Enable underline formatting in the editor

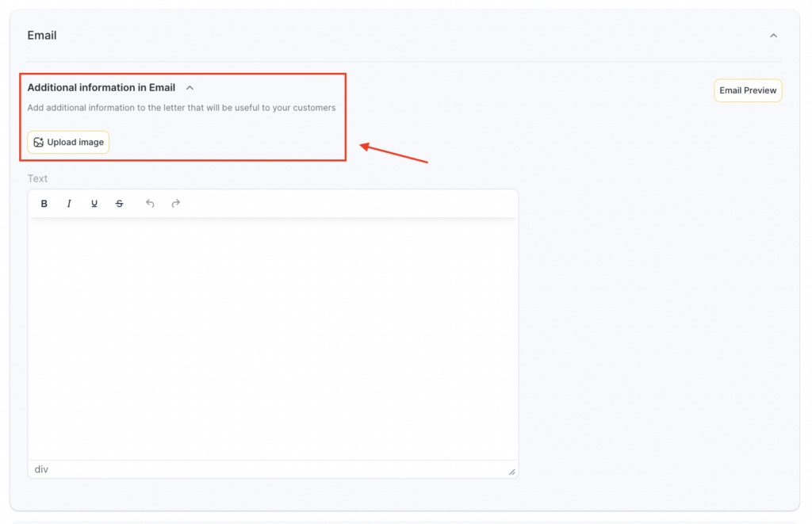tap(94, 204)
